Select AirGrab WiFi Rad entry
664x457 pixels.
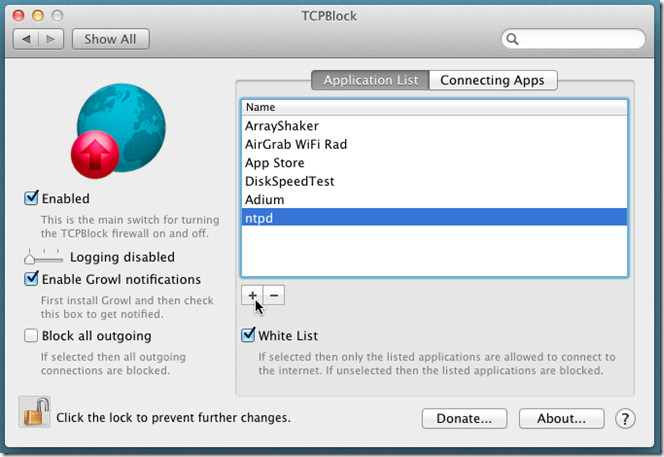click(434, 144)
